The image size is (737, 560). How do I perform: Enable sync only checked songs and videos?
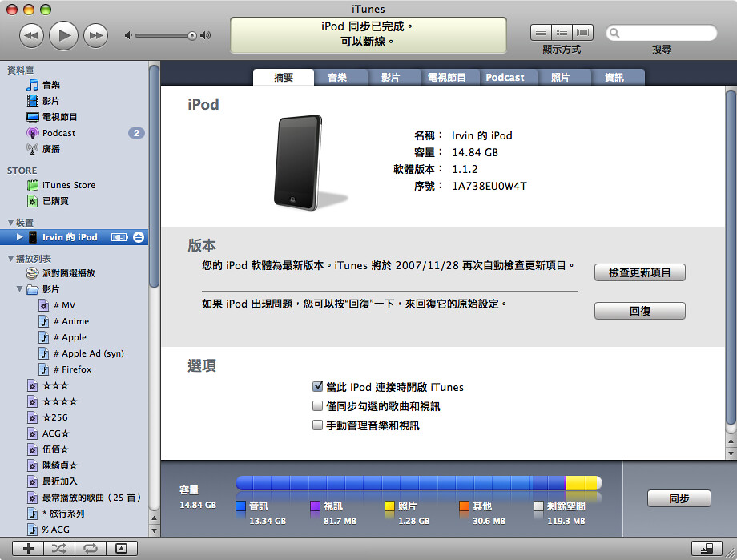(x=318, y=406)
